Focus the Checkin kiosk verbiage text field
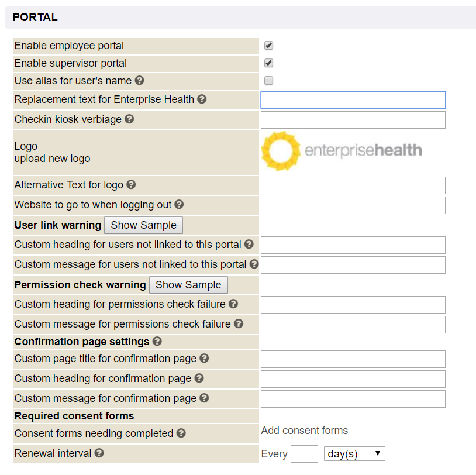 (353, 120)
